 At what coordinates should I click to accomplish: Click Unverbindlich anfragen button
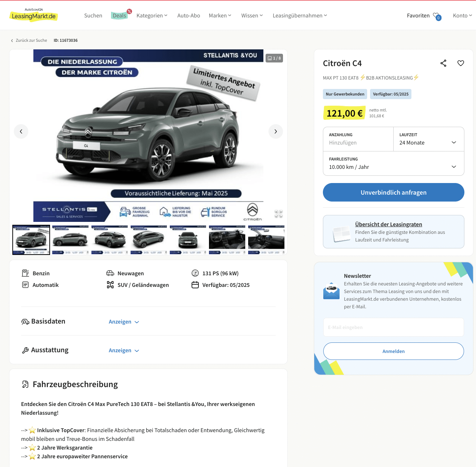click(393, 192)
